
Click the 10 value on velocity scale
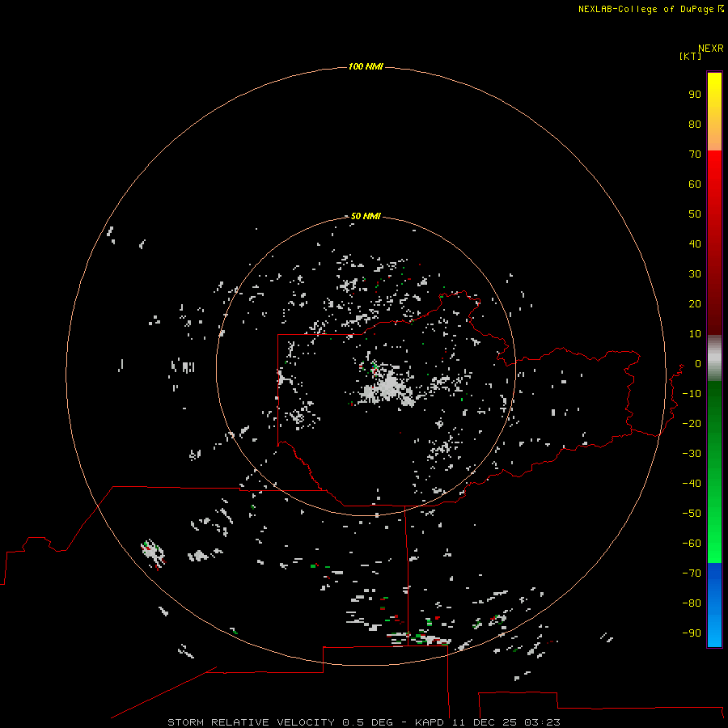695,334
